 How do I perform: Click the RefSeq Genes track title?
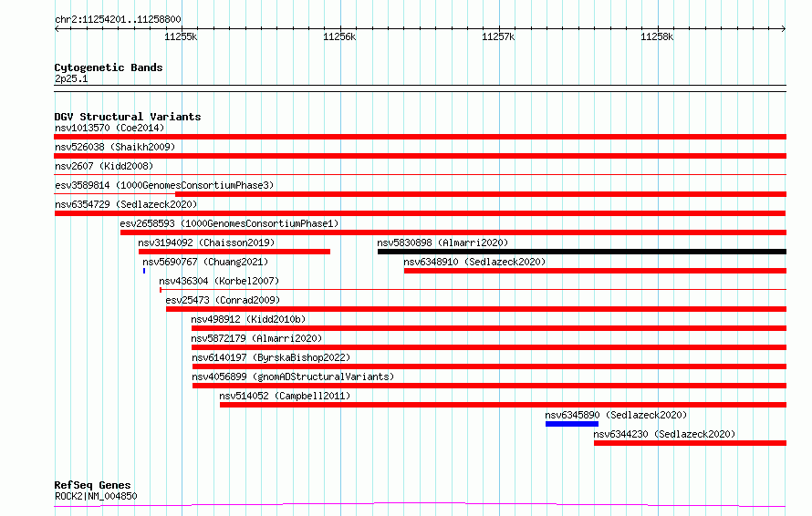92,485
